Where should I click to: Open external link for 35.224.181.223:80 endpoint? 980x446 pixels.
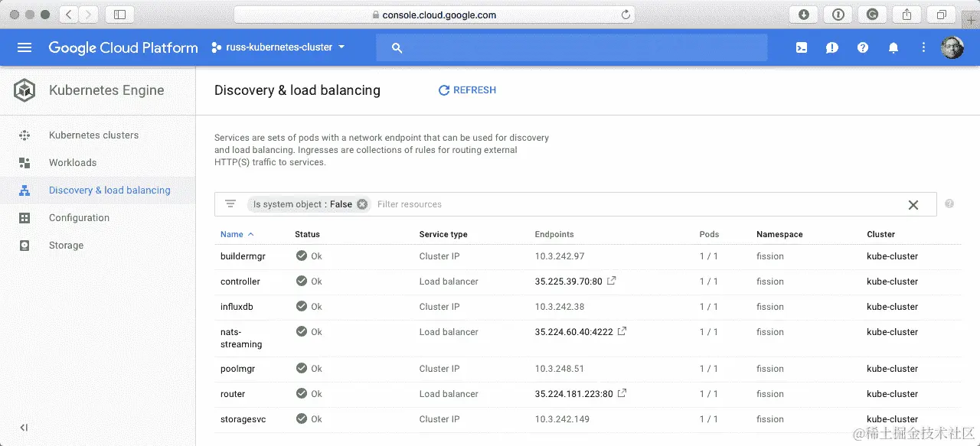(622, 393)
